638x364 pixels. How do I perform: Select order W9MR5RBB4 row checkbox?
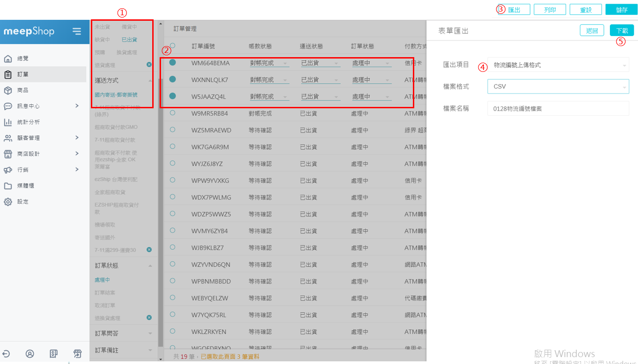tap(173, 113)
